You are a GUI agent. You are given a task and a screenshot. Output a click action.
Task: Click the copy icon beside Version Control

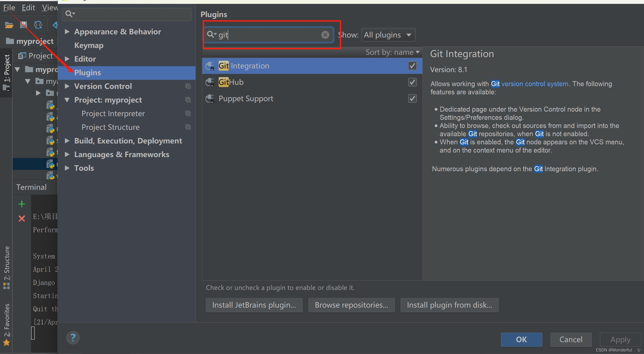pos(188,86)
